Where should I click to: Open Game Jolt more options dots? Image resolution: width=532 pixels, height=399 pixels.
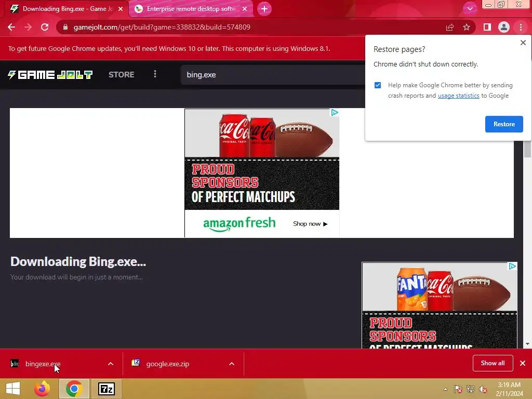tap(155, 74)
